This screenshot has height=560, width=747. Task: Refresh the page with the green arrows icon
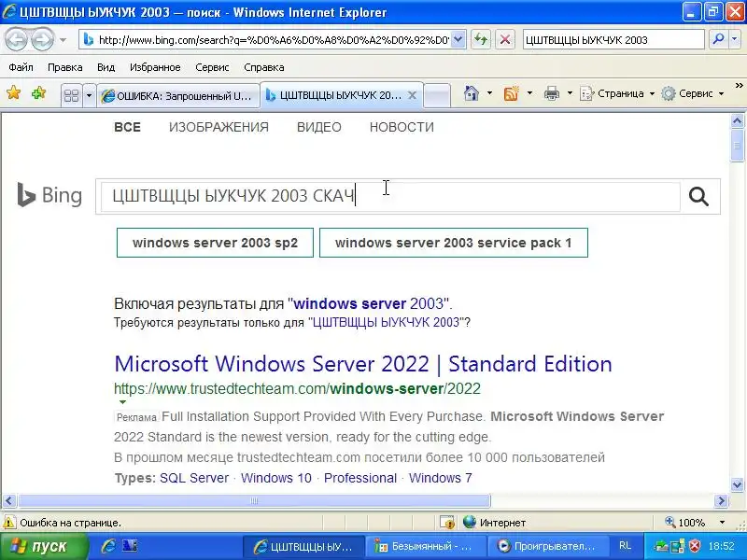(x=481, y=40)
